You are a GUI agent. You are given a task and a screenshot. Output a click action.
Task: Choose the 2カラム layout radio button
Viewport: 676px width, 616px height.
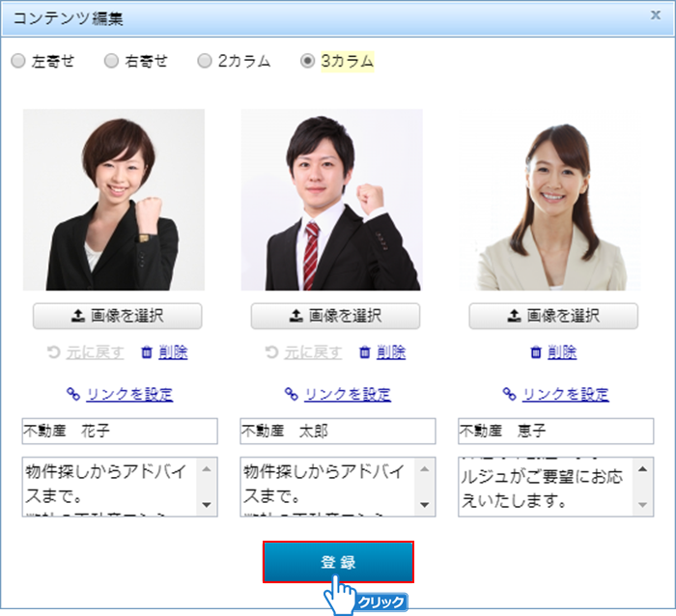(204, 61)
